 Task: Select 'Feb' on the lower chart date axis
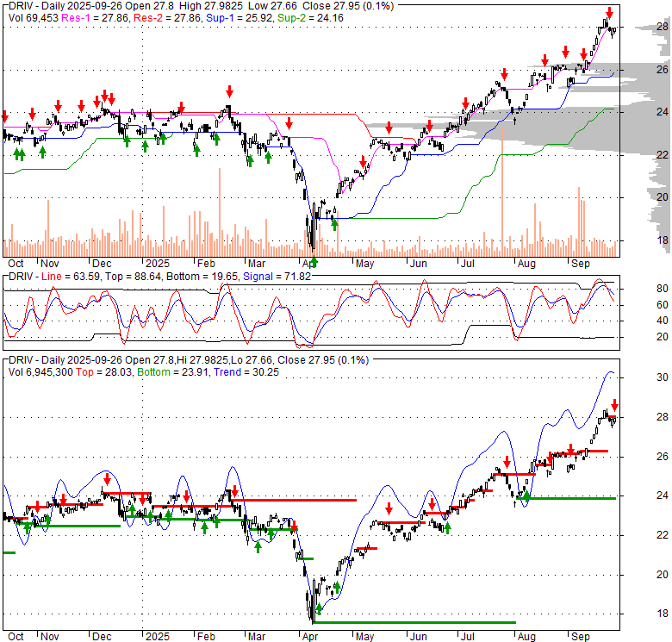206,637
